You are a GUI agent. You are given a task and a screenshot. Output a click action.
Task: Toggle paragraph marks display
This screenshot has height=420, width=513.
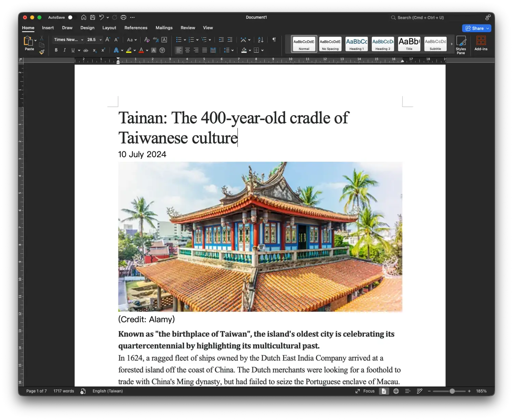pyautogui.click(x=274, y=40)
